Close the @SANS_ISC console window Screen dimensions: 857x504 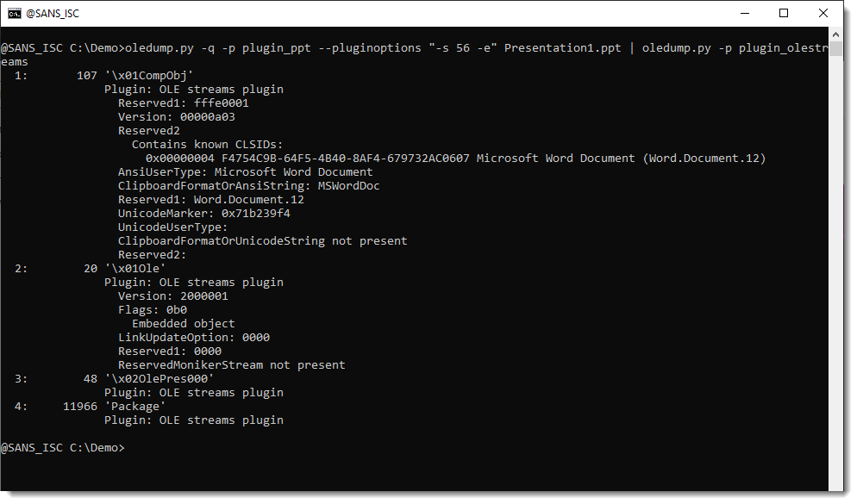pos(823,13)
